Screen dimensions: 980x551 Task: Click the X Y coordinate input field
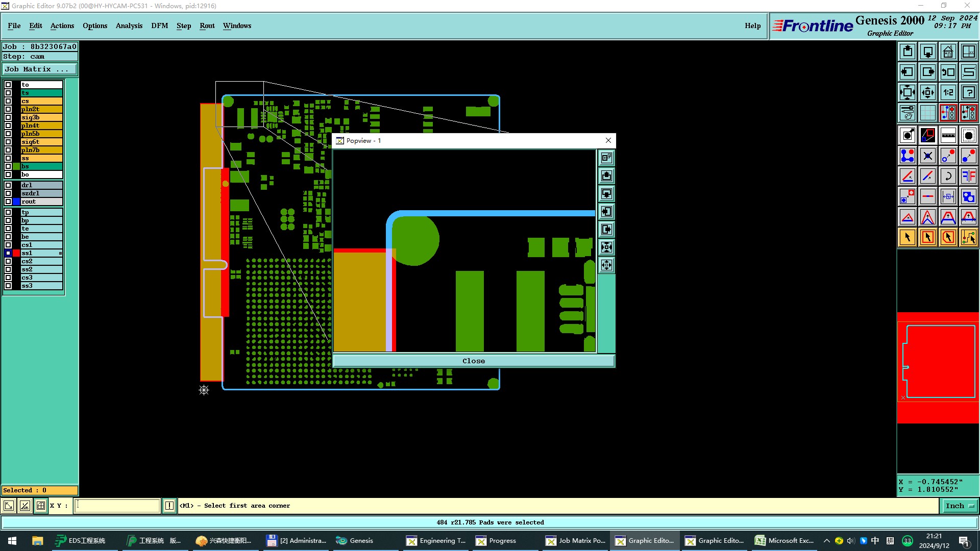pyautogui.click(x=117, y=506)
